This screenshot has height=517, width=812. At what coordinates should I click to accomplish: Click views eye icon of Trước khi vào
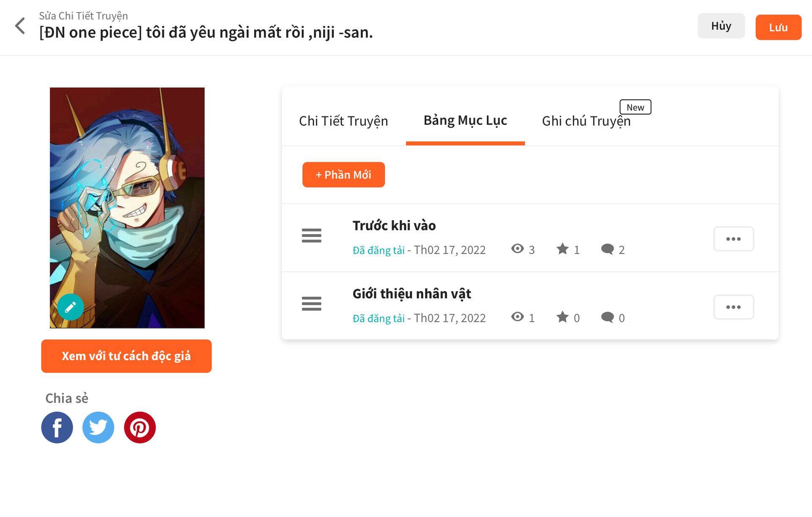[x=517, y=249]
